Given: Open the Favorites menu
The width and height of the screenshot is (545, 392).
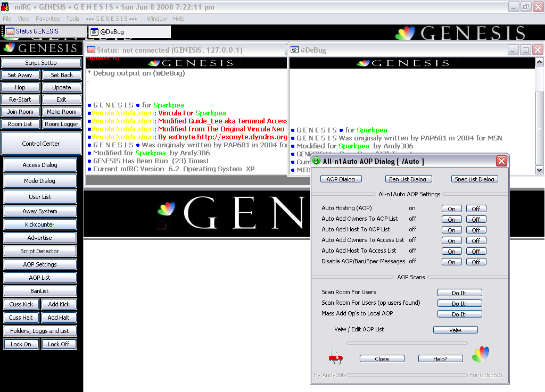Looking at the screenshot, I should pos(47,19).
